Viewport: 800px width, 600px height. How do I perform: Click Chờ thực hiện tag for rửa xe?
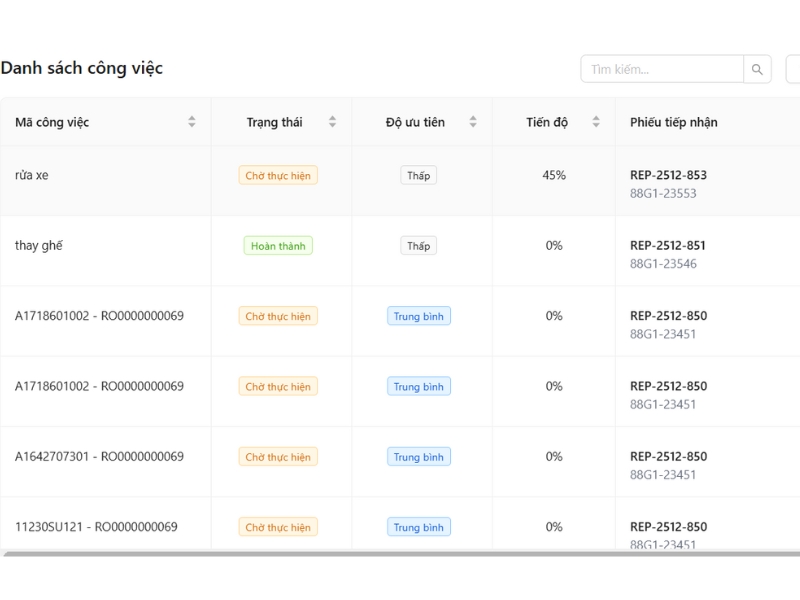pos(278,176)
